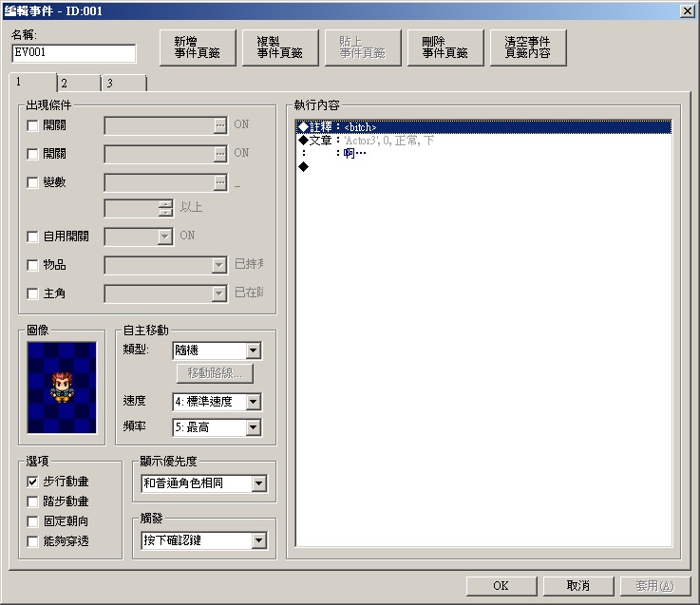Image resolution: width=700 pixels, height=605 pixels.
Task: Enable the 主角 condition checkbox
Action: click(32, 293)
